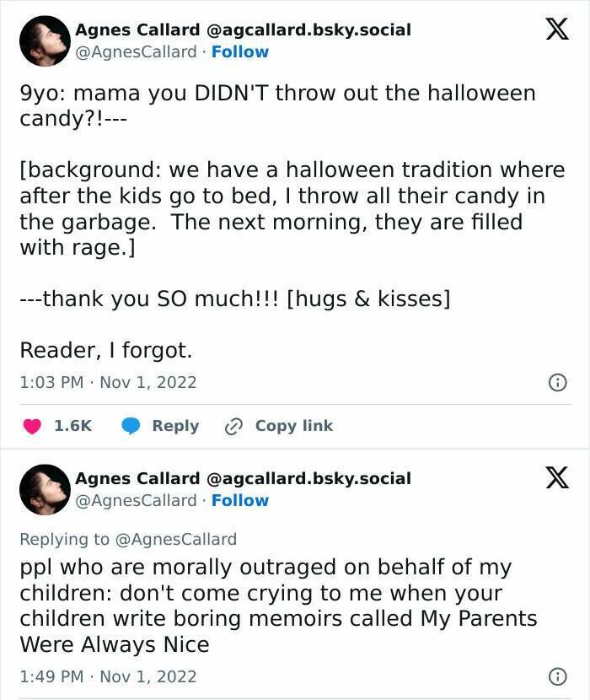The height and width of the screenshot is (700, 590).
Task: Open the 1:49 PM Nov 1, 2022 timestamp
Action: [x=108, y=676]
